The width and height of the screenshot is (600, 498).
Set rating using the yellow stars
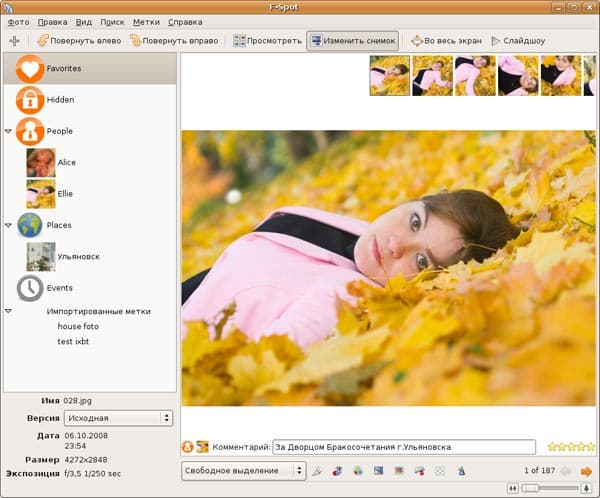pyautogui.click(x=570, y=446)
